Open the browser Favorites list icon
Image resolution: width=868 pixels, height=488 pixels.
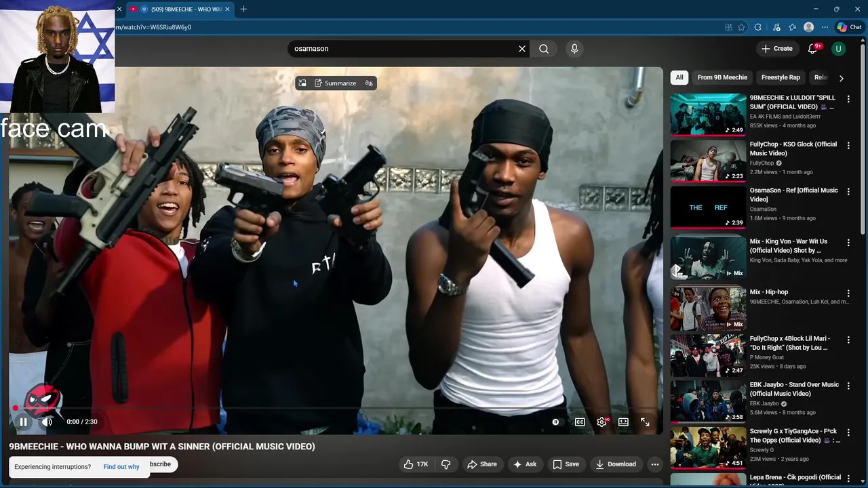(793, 27)
